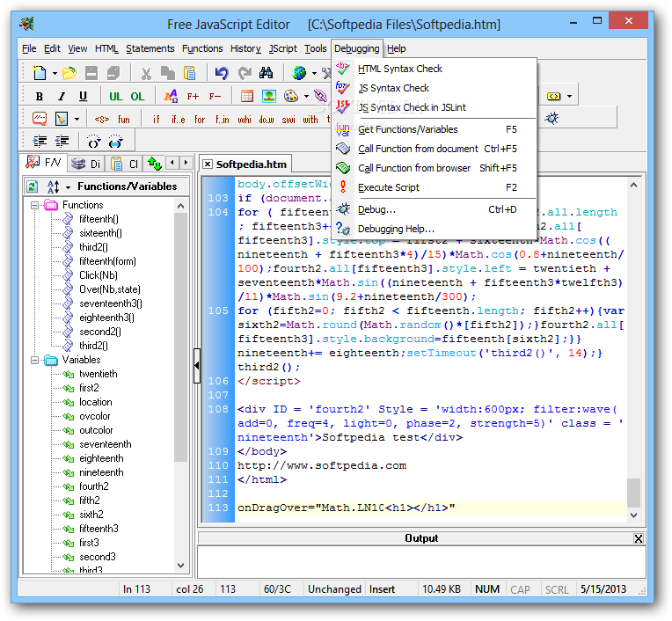This screenshot has width=672, height=621.
Task: Click the Insert mode status bar field
Action: click(x=383, y=589)
